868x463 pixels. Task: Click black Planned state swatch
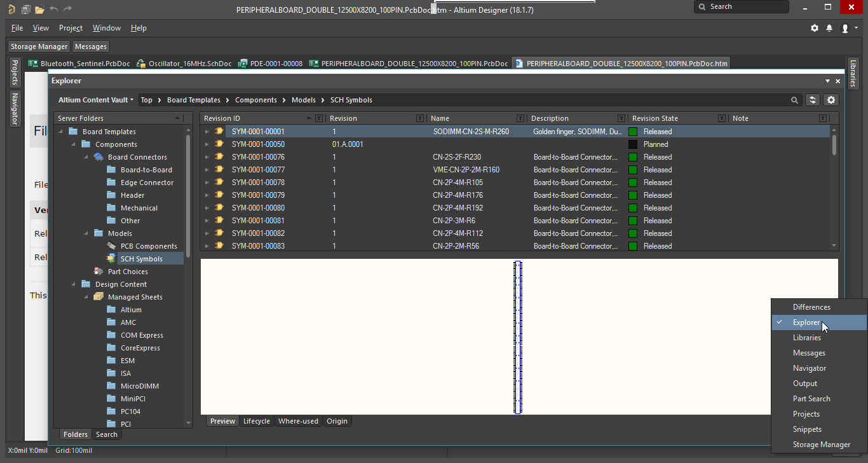633,144
